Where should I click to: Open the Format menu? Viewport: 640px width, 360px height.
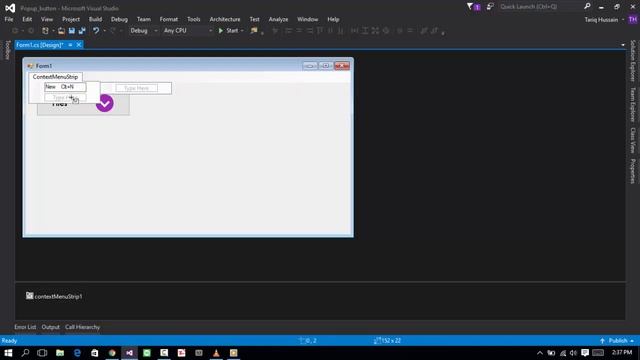(169, 19)
